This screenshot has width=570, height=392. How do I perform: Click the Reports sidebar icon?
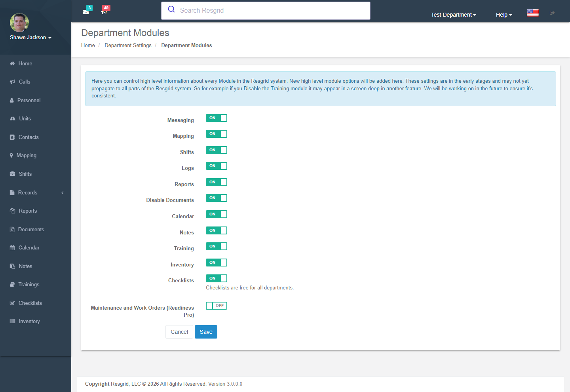(x=13, y=211)
